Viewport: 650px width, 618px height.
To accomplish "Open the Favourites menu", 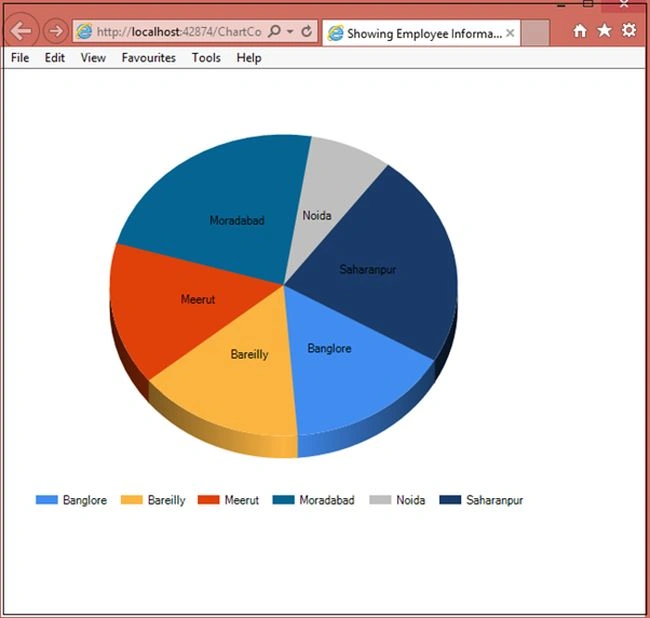I will [149, 58].
